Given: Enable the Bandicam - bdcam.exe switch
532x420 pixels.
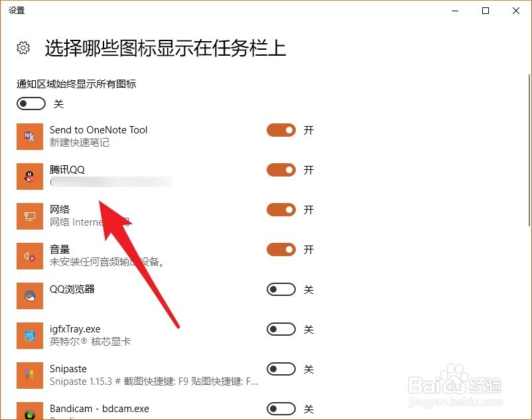Looking at the screenshot, I should click(x=281, y=409).
